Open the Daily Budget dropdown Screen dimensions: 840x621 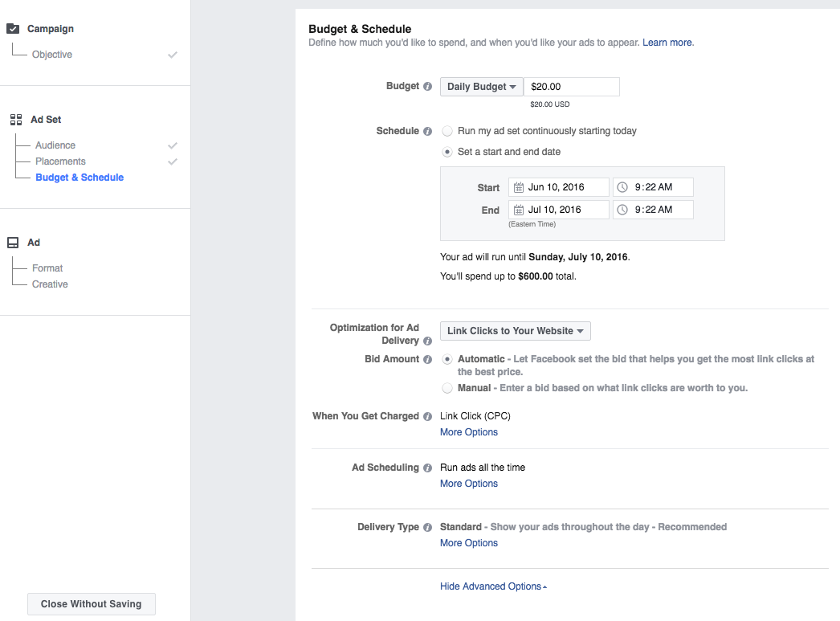coord(481,87)
